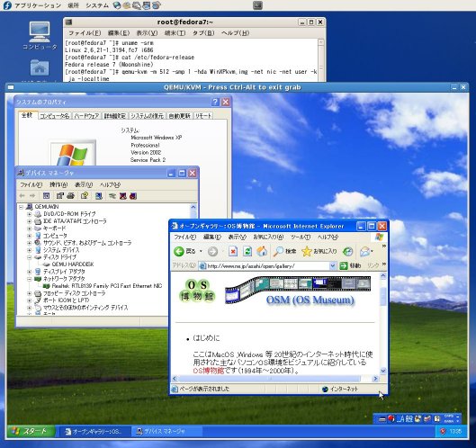The width and height of the screenshot is (476, 448).
Task: Switch to the 自動更新 tab
Action: pyautogui.click(x=179, y=116)
